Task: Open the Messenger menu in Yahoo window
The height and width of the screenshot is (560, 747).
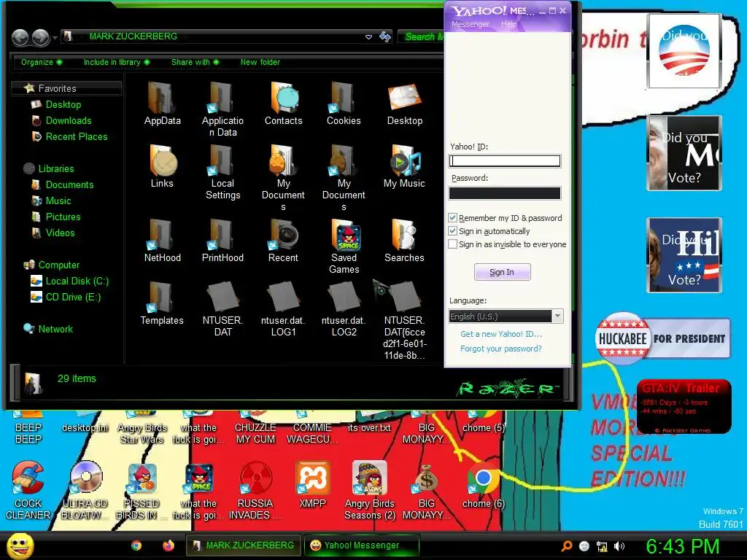Action: point(471,24)
